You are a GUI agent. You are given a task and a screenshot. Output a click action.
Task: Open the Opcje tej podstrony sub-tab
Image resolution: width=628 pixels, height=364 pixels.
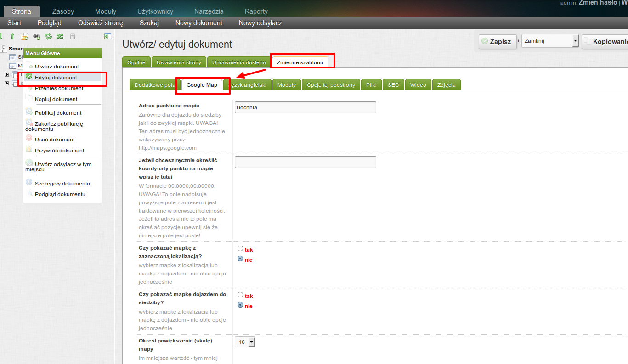pyautogui.click(x=331, y=85)
